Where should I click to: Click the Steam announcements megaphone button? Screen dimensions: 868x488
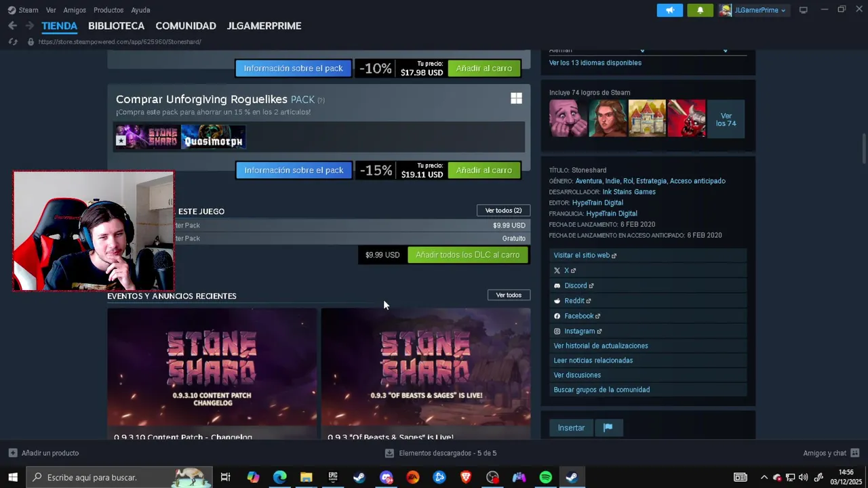(x=669, y=10)
